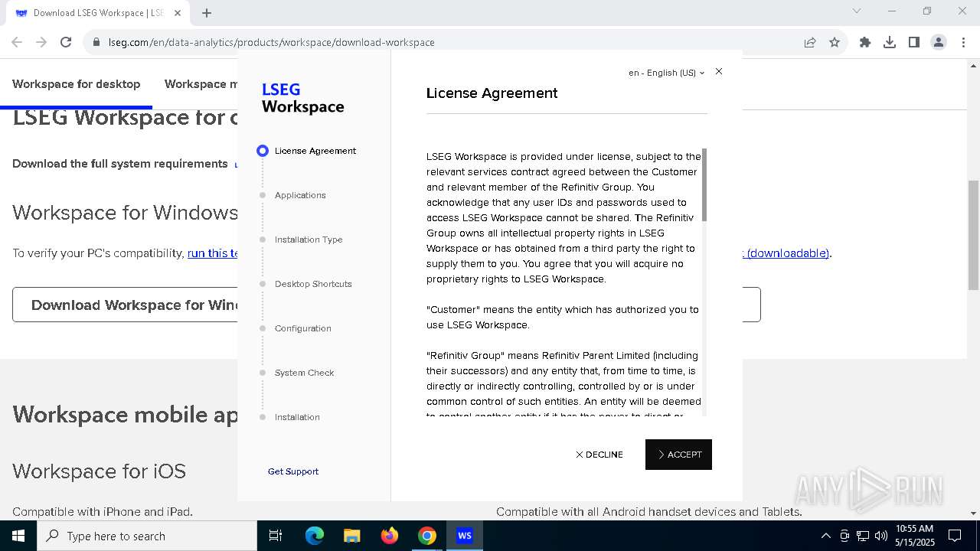
Task: Open Task View on taskbar
Action: coord(276,536)
